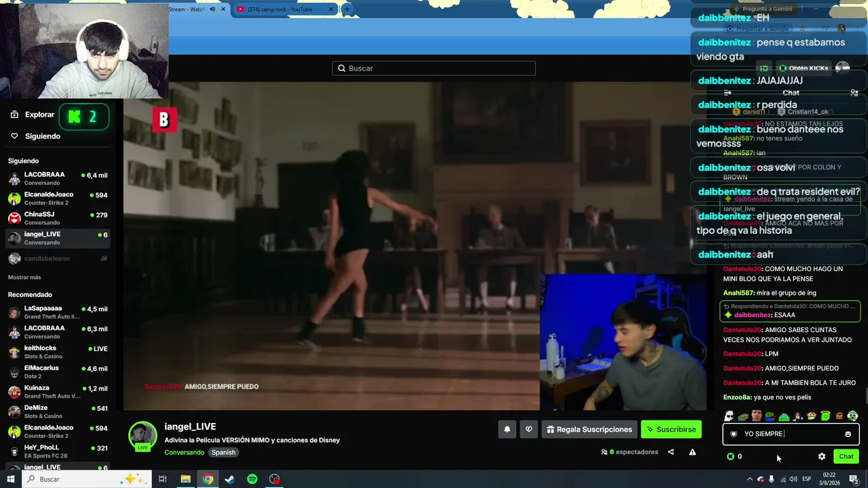Click the bell notification button
The width and height of the screenshot is (868, 488).
tap(507, 429)
